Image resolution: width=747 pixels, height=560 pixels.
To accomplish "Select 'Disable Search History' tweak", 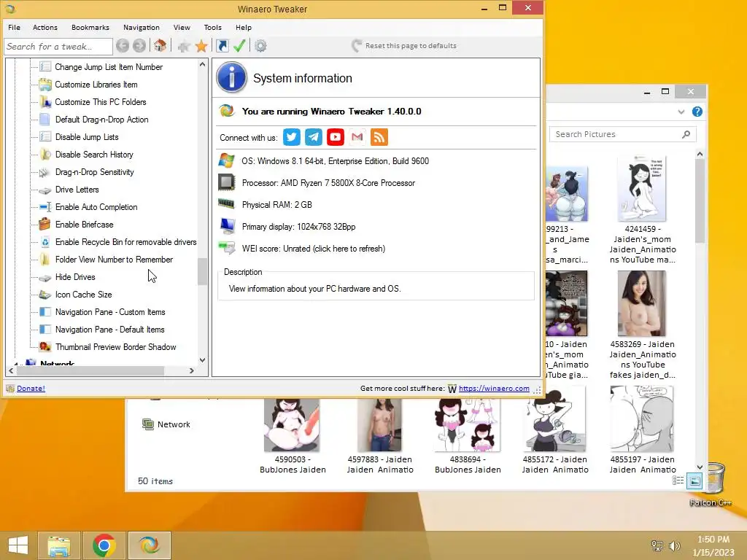I will [94, 155].
